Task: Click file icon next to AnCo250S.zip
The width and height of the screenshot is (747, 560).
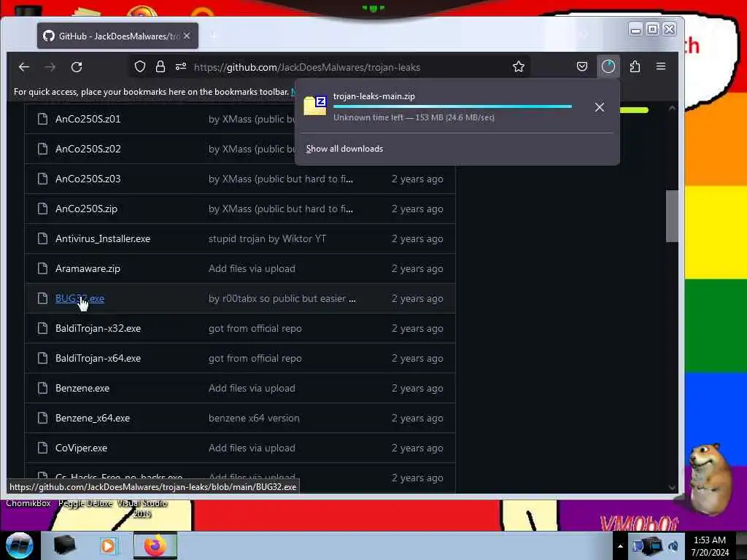Action: (x=42, y=209)
